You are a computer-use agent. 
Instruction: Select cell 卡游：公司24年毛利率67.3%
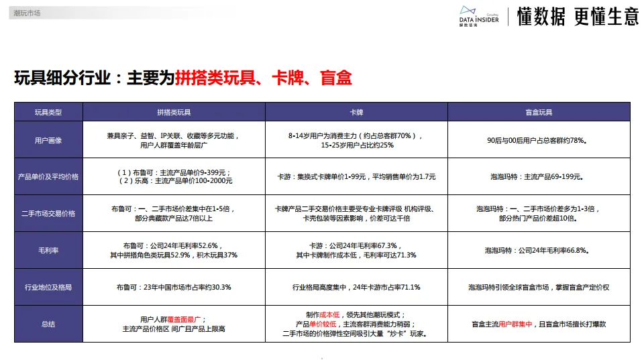(x=356, y=250)
